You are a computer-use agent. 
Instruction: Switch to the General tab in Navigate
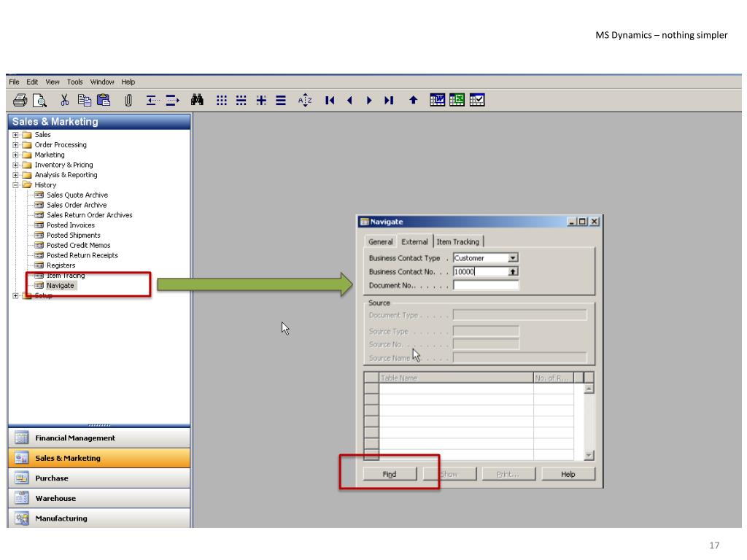click(x=381, y=242)
